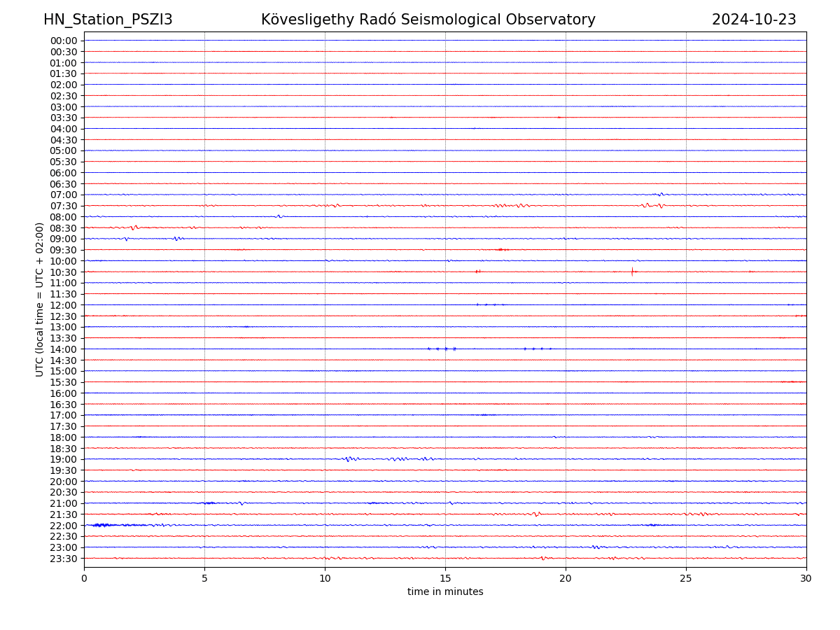
Task: Click the HN_Station_PSZI3 station title
Action: pos(108,20)
